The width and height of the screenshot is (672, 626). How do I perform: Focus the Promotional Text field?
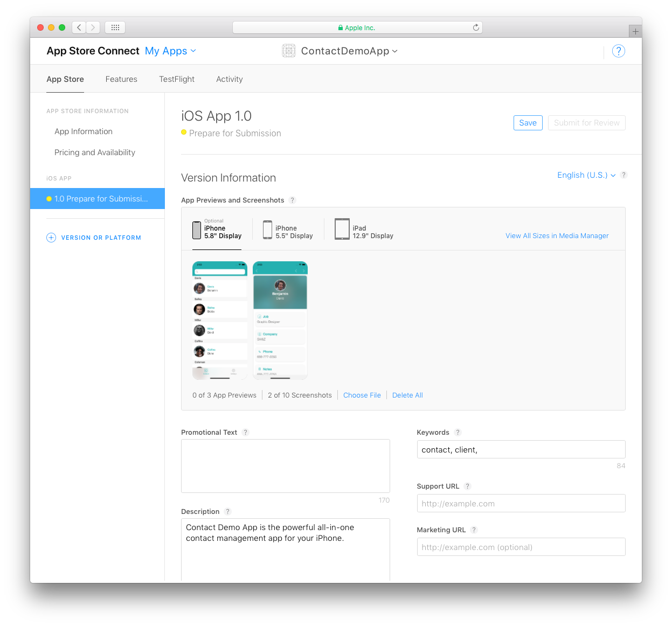pyautogui.click(x=286, y=466)
